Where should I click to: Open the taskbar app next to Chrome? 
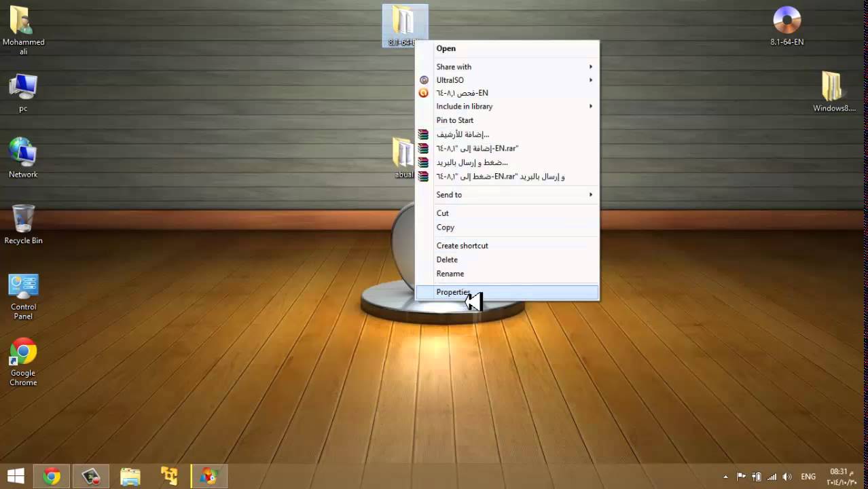[x=91, y=476]
